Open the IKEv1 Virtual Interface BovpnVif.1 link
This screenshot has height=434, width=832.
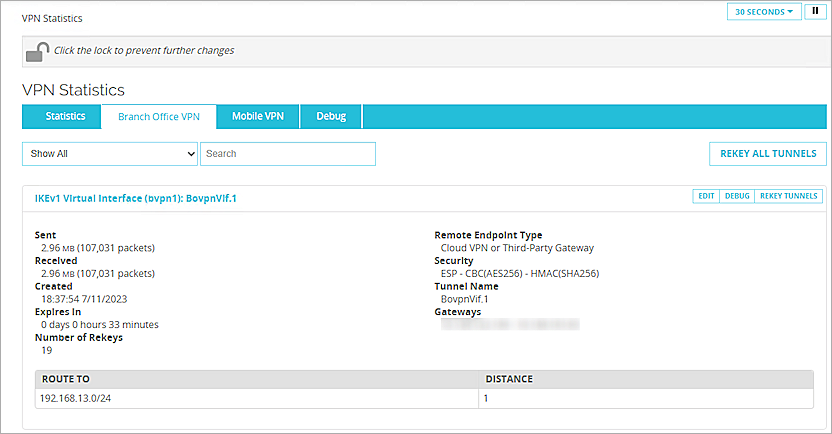[x=136, y=198]
